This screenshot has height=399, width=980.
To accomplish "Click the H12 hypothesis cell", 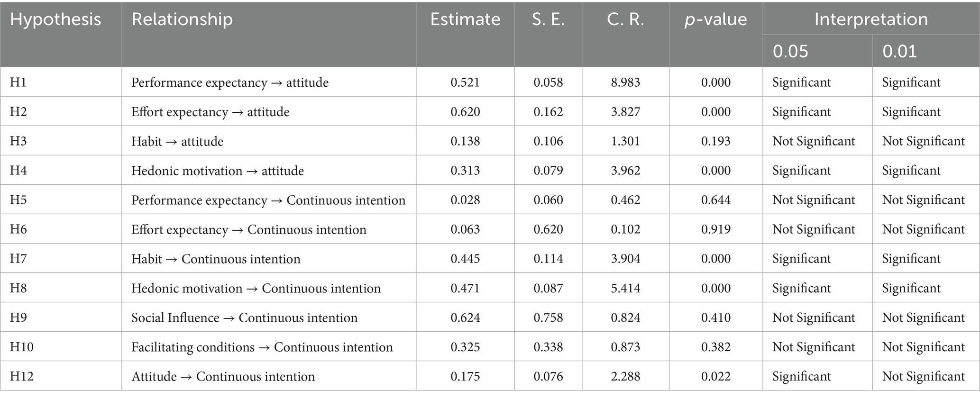I will 22,376.
